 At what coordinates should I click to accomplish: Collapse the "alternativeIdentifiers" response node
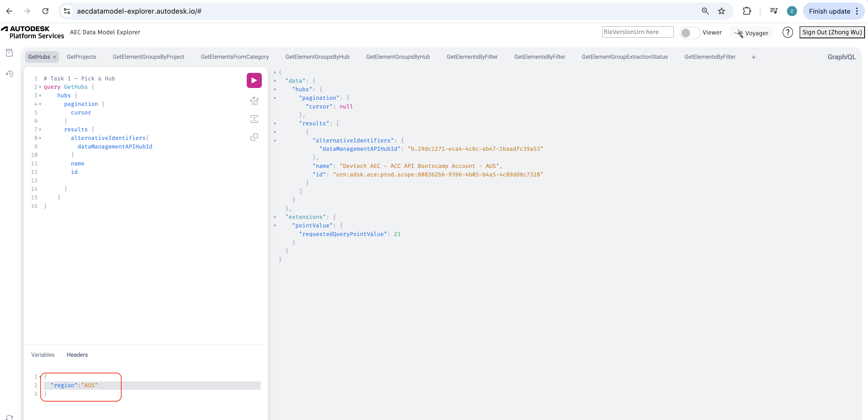pos(275,141)
